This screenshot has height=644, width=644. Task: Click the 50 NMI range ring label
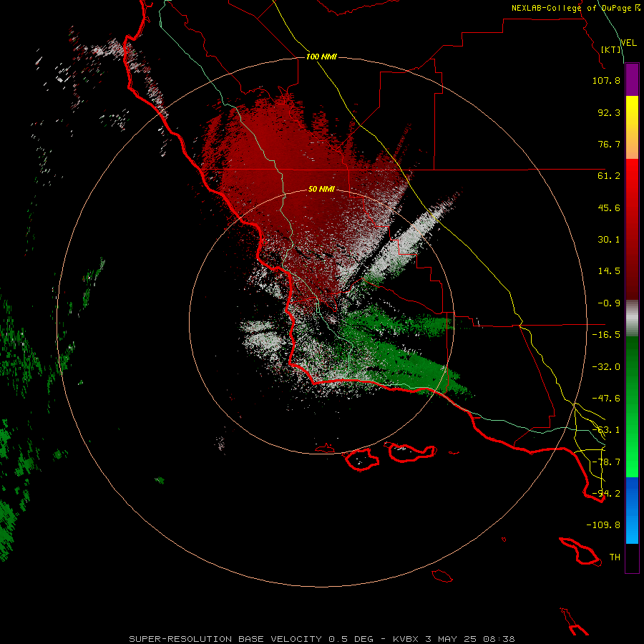click(321, 189)
